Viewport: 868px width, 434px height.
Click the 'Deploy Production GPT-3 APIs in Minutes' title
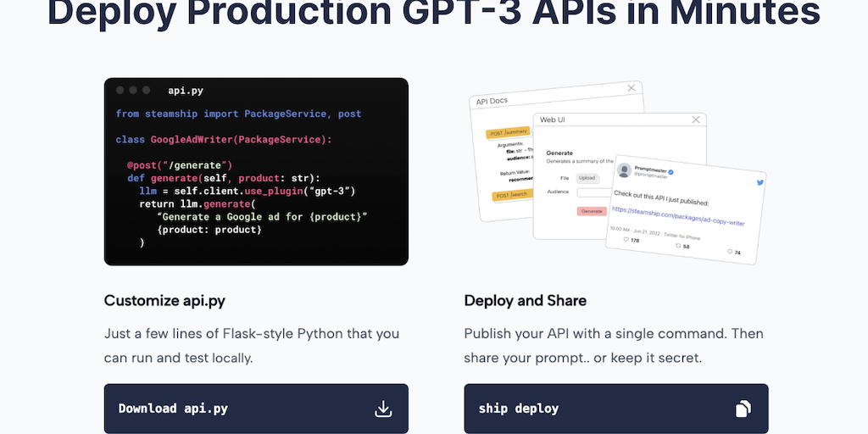tap(433, 13)
